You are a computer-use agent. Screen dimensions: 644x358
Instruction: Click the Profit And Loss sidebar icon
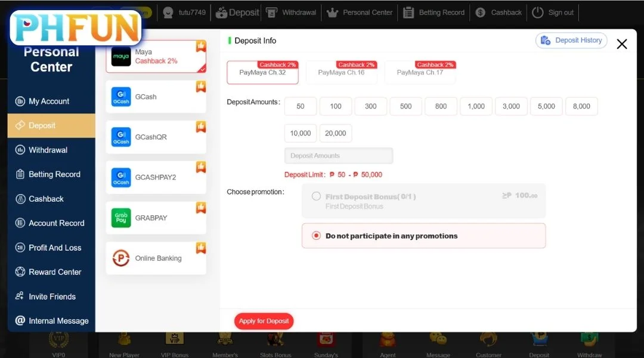20,248
